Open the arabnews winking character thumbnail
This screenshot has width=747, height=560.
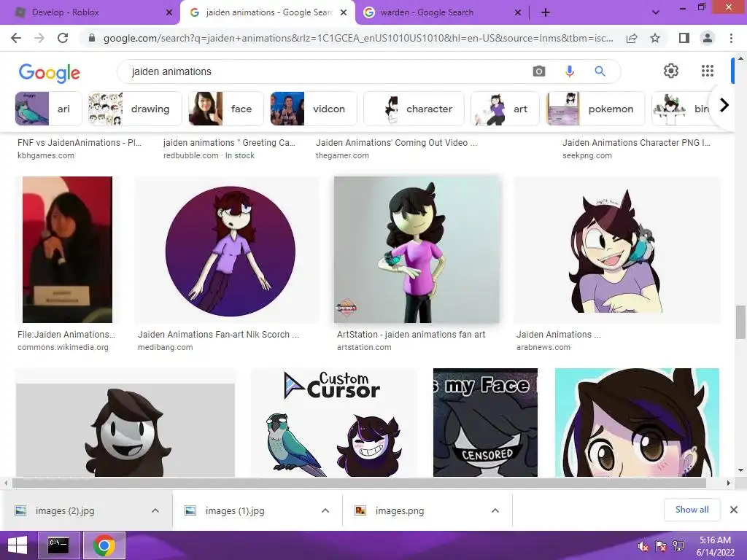click(x=616, y=249)
